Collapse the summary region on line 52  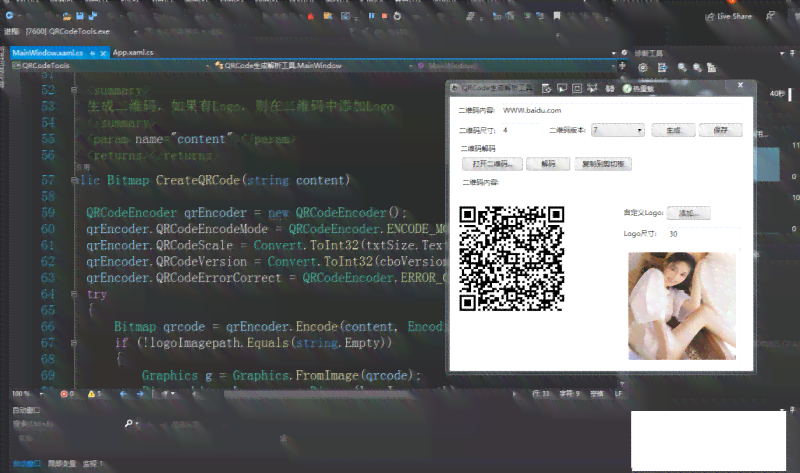(73, 90)
